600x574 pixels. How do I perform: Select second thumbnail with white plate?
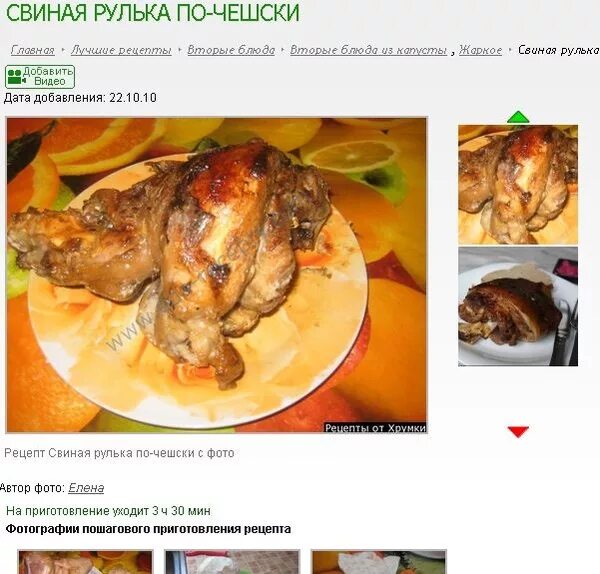point(518,307)
